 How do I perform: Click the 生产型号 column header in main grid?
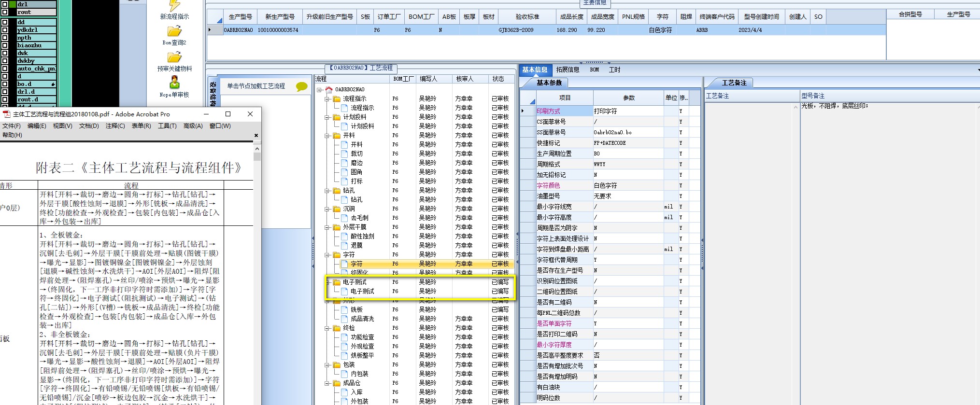(240, 16)
